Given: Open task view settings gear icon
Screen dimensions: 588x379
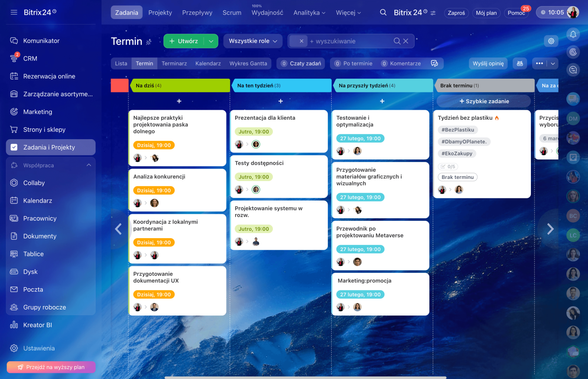Looking at the screenshot, I should pyautogui.click(x=551, y=41).
